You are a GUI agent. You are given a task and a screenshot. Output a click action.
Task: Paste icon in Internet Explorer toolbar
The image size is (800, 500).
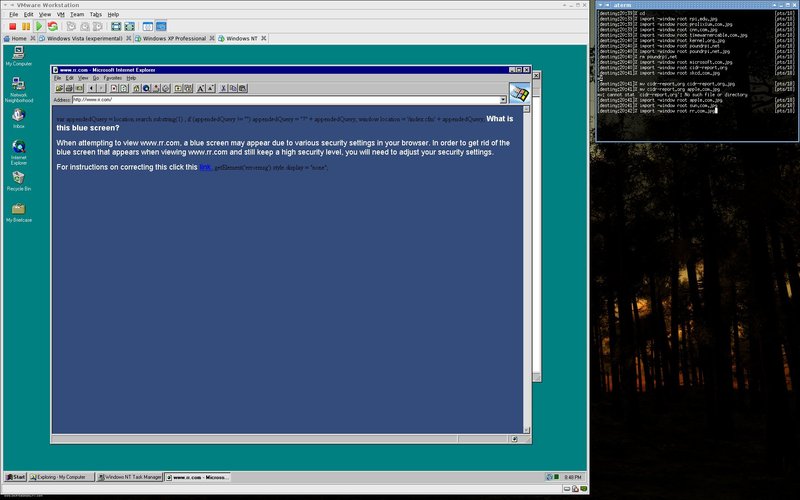243,88
